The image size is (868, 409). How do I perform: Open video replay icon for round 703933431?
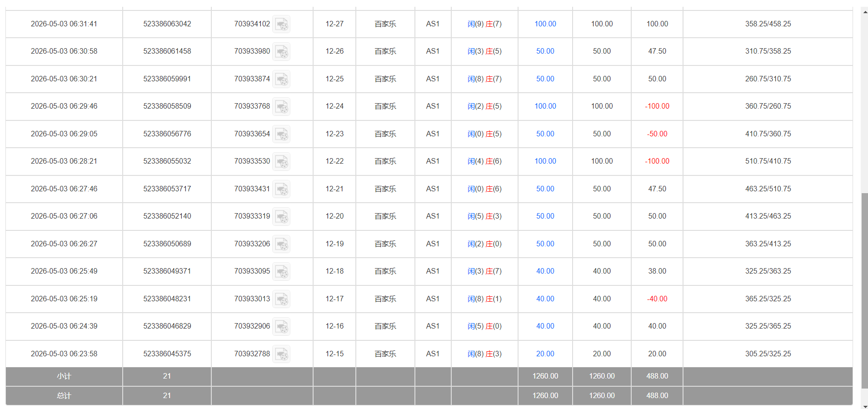[x=281, y=189]
